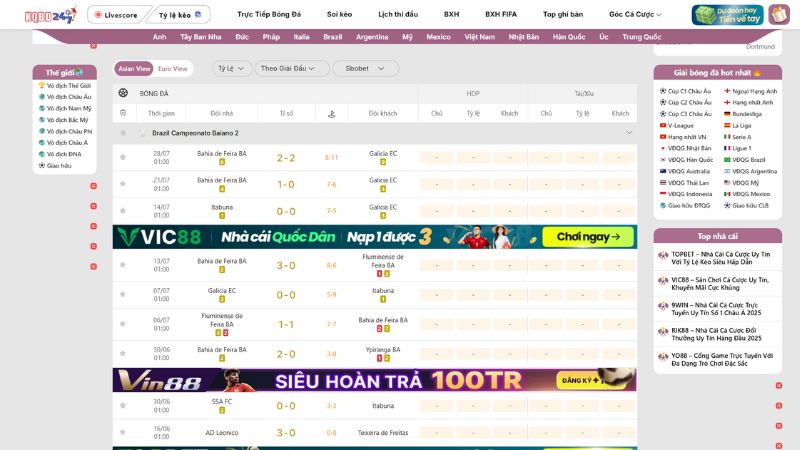Open the 2-2 score of 28/07 match
Image resolution: width=800 pixels, height=450 pixels.
pos(286,158)
